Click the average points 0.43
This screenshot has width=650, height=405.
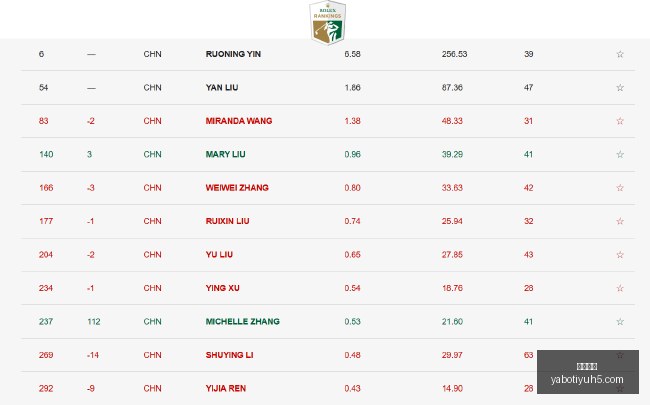click(352, 388)
